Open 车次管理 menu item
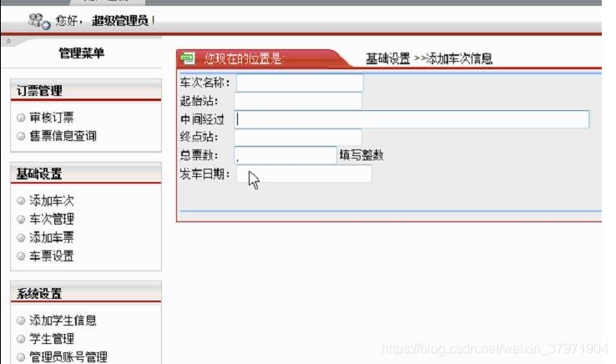Image resolution: width=616 pixels, height=364 pixels. click(x=52, y=219)
